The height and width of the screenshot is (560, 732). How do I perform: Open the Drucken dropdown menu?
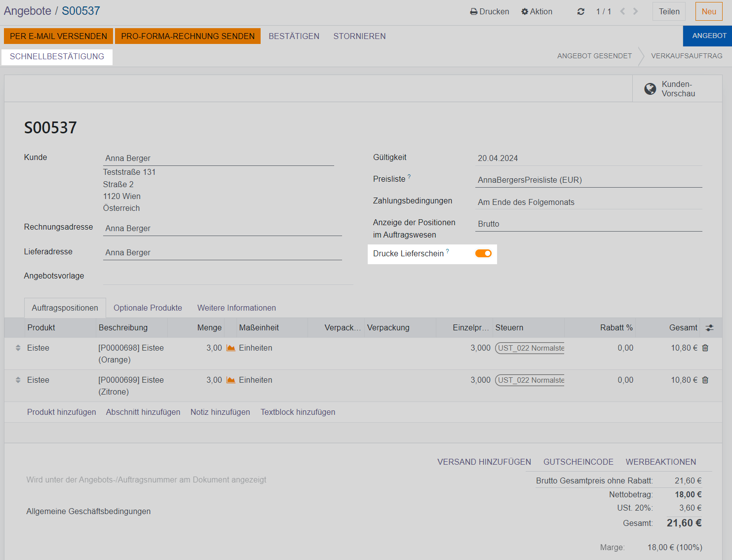click(489, 11)
